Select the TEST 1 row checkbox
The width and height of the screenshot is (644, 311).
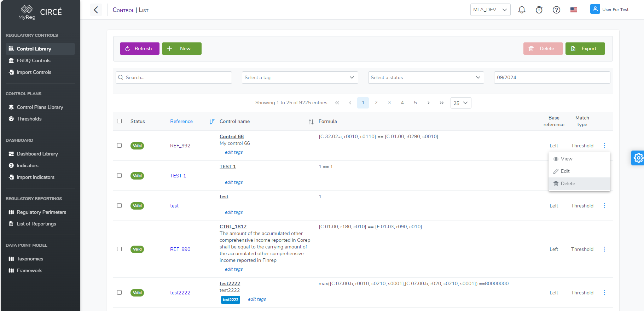pyautogui.click(x=120, y=176)
